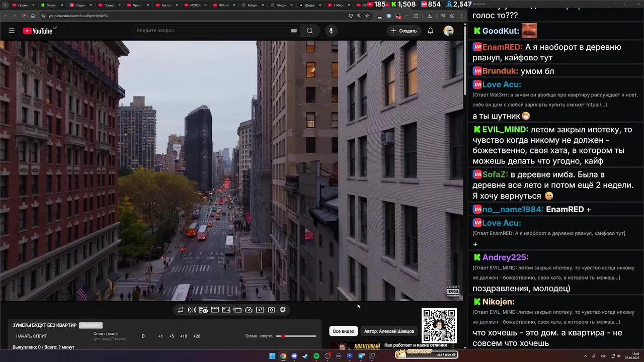The width and height of the screenshot is (644, 362).
Task: Add +20 minutes to split
Action: (197, 336)
